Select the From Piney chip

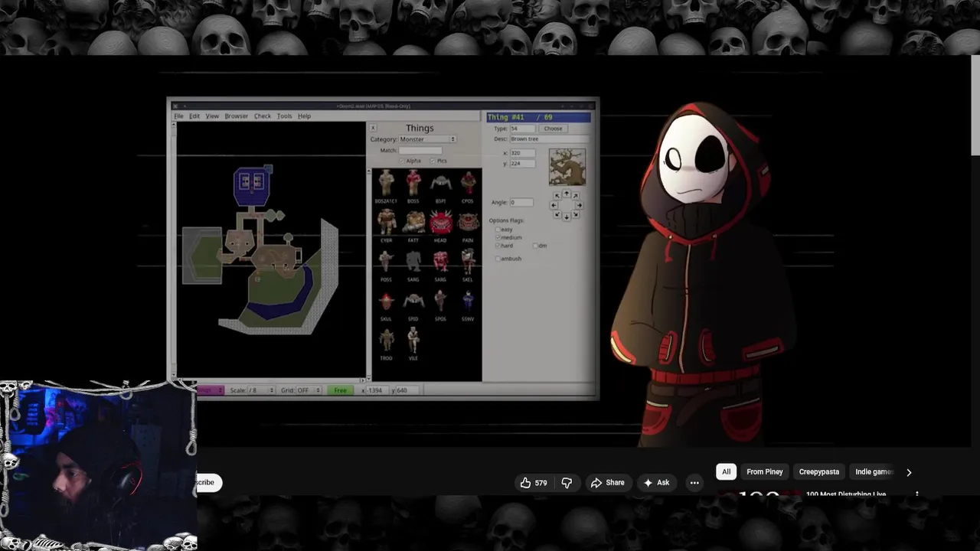click(765, 472)
